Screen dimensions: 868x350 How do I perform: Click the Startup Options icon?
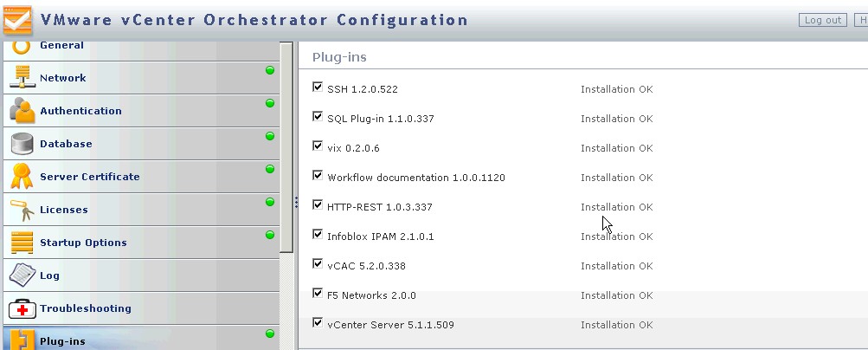[x=22, y=243]
